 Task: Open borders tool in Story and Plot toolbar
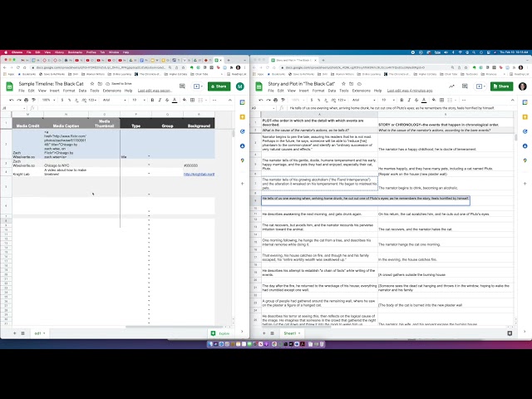point(441,100)
